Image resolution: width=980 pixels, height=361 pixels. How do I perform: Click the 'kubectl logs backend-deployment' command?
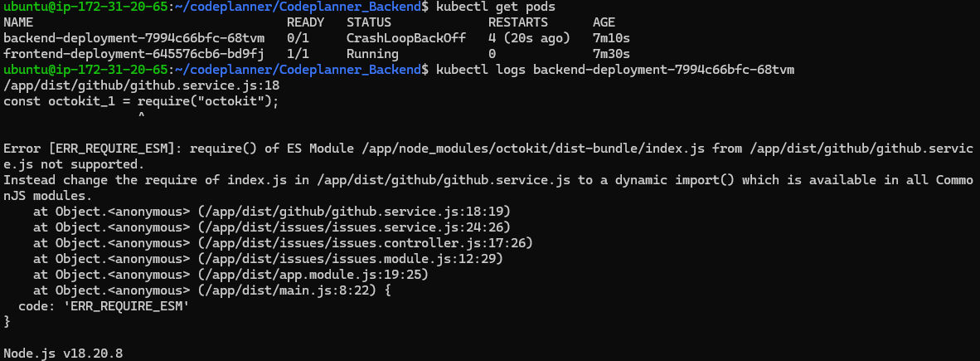point(616,70)
